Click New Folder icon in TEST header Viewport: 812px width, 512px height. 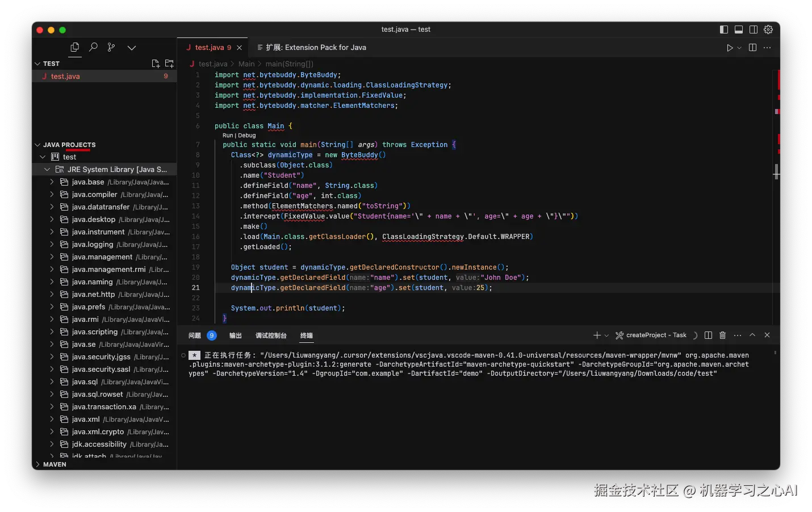pos(169,64)
